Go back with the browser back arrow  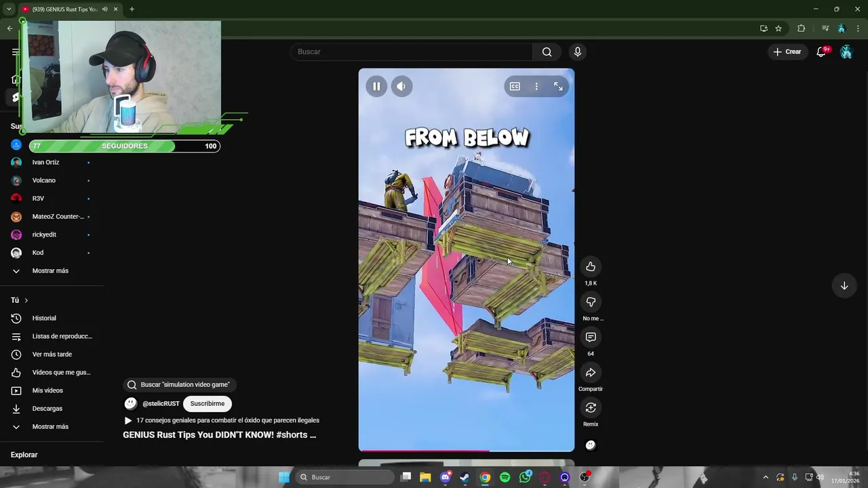click(x=9, y=28)
